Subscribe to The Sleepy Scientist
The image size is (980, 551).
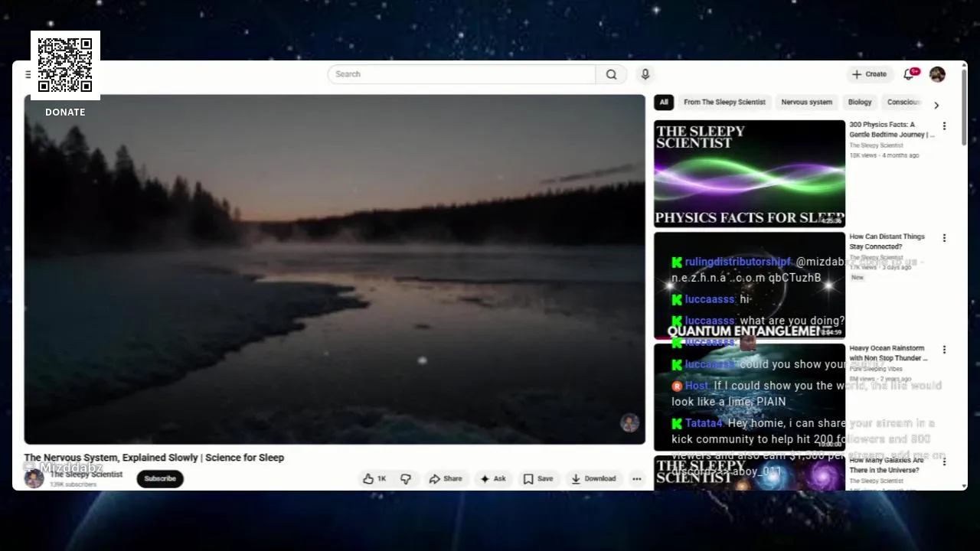(160, 478)
